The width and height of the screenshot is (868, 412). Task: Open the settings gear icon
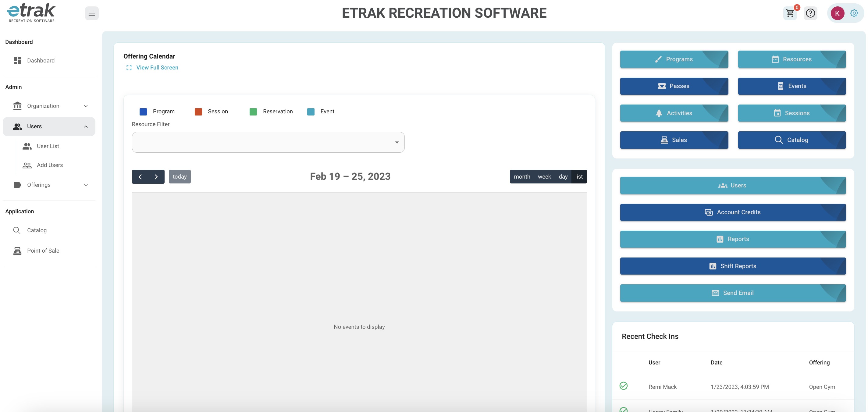[854, 13]
